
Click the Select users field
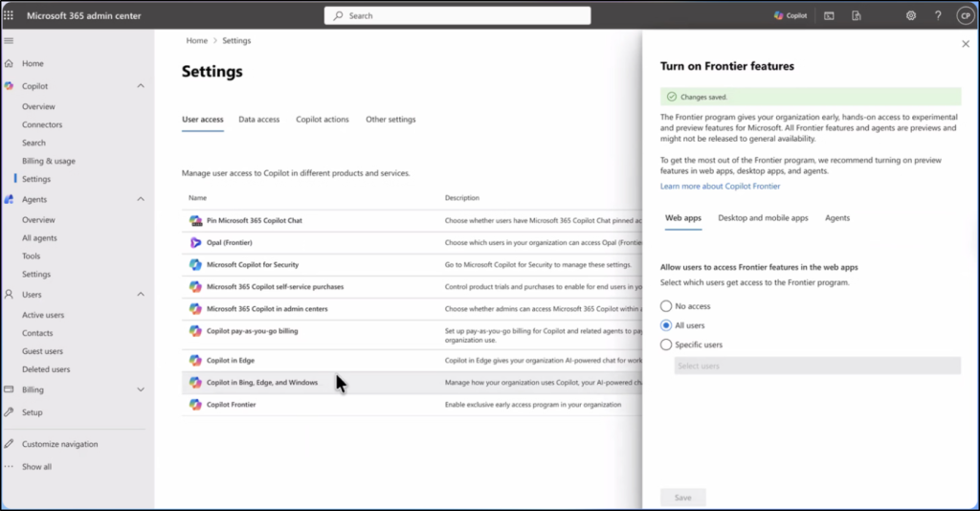[817, 367]
